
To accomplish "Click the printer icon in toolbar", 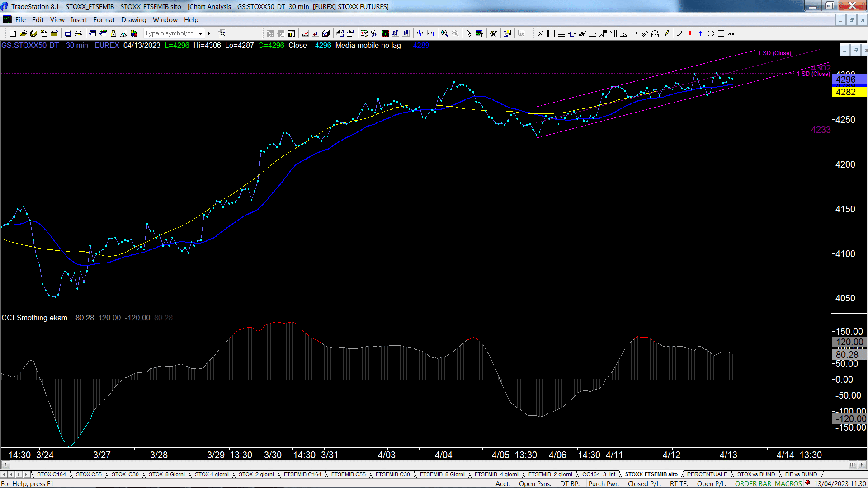I will pyautogui.click(x=79, y=33).
